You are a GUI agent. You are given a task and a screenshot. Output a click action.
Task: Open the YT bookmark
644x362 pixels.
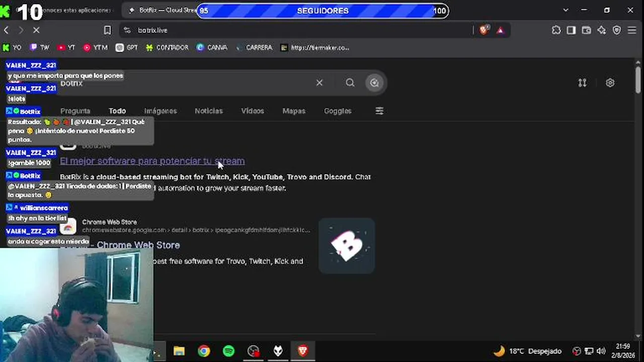click(x=66, y=48)
